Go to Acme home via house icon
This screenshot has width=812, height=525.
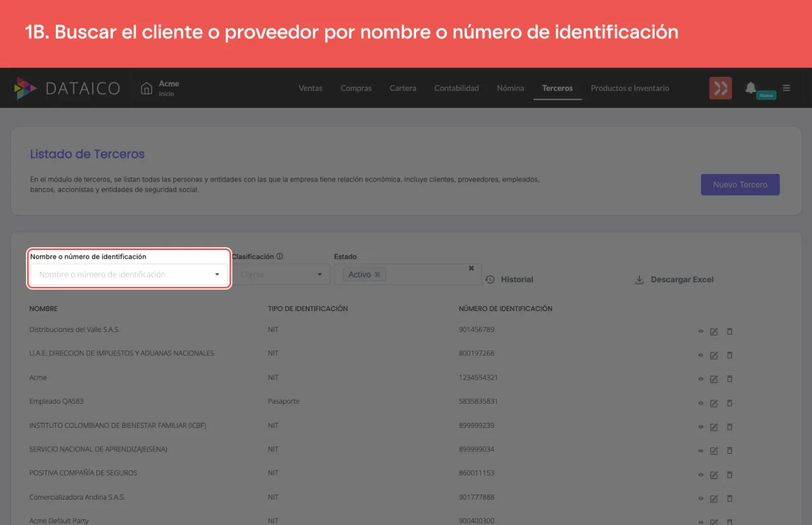[x=147, y=88]
